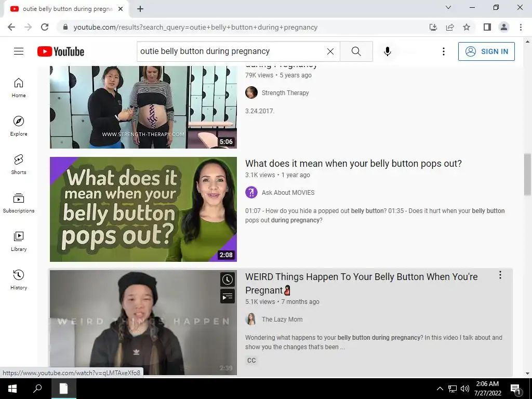The image size is (532, 399).
Task: Open YouTube settings three-dot menu
Action: tap(444, 51)
